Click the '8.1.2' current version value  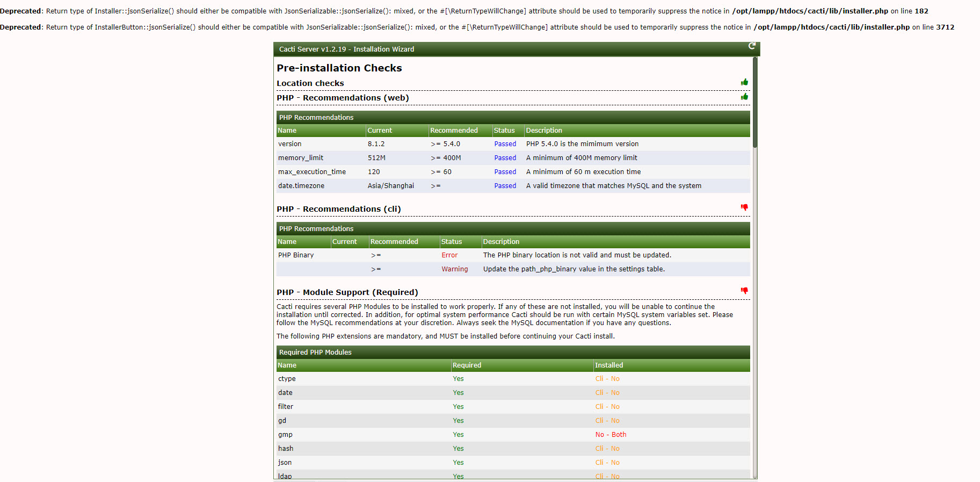[x=376, y=144]
